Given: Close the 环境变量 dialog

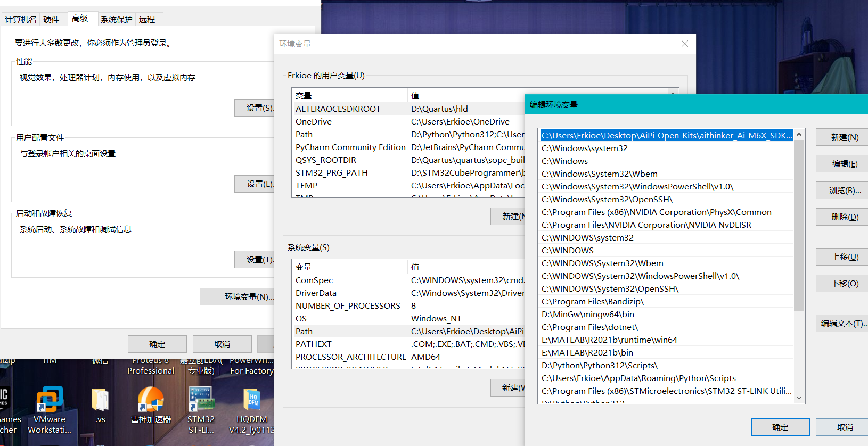Looking at the screenshot, I should (x=685, y=44).
